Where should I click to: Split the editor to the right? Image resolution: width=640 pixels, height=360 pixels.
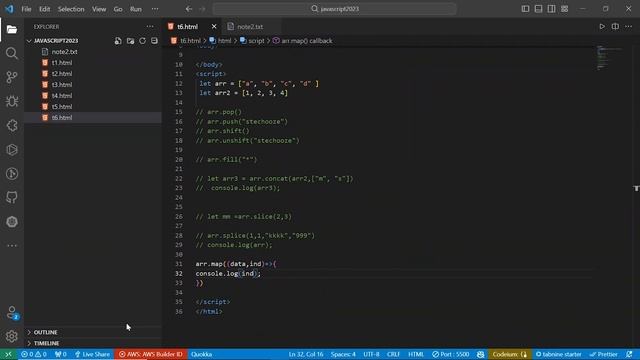click(x=615, y=27)
